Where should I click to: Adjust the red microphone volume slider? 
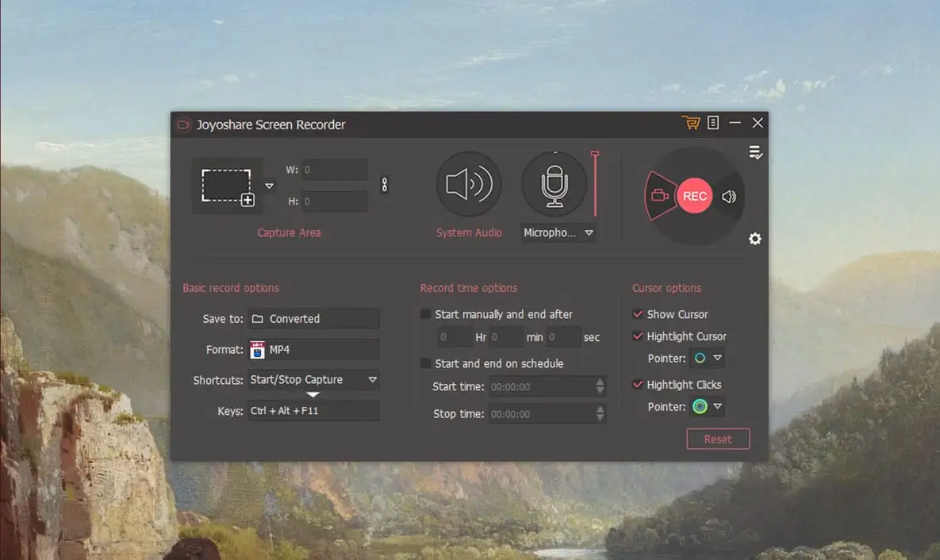[x=595, y=182]
